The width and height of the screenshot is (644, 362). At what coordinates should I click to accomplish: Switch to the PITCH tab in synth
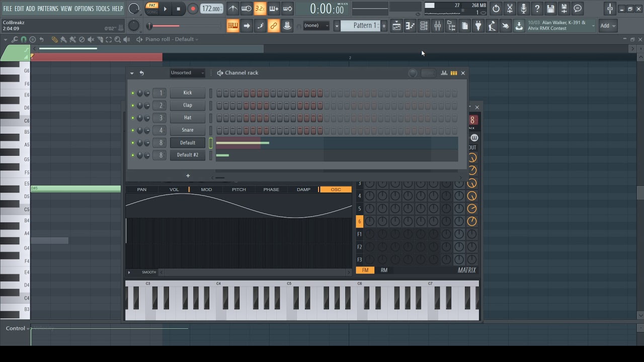[239, 190]
